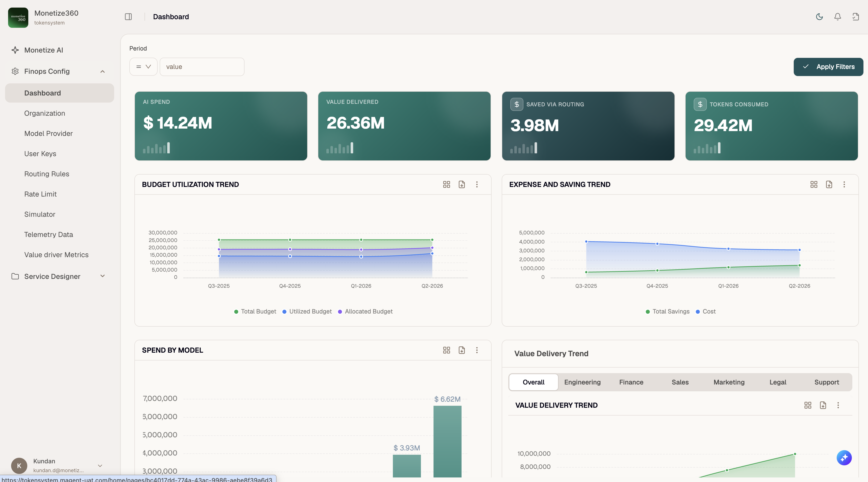The width and height of the screenshot is (868, 482).
Task: Click dollar icon on Tokens Consumed card
Action: pos(700,104)
